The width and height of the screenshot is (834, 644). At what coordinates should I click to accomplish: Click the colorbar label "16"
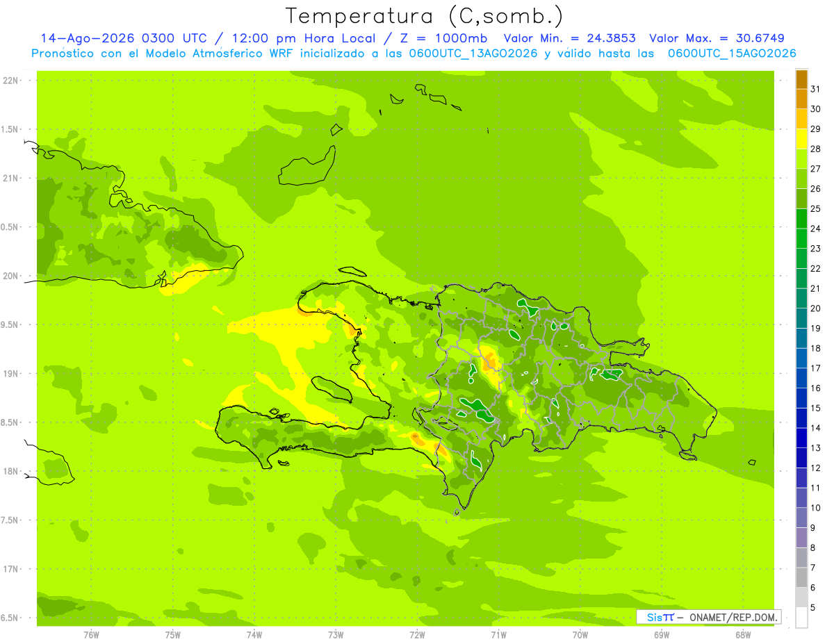point(816,388)
